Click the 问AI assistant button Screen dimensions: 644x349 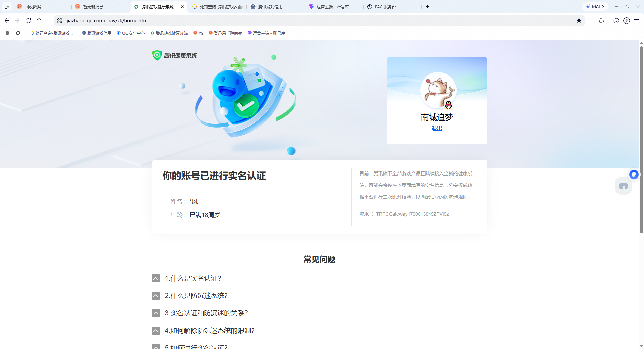tap(595, 7)
